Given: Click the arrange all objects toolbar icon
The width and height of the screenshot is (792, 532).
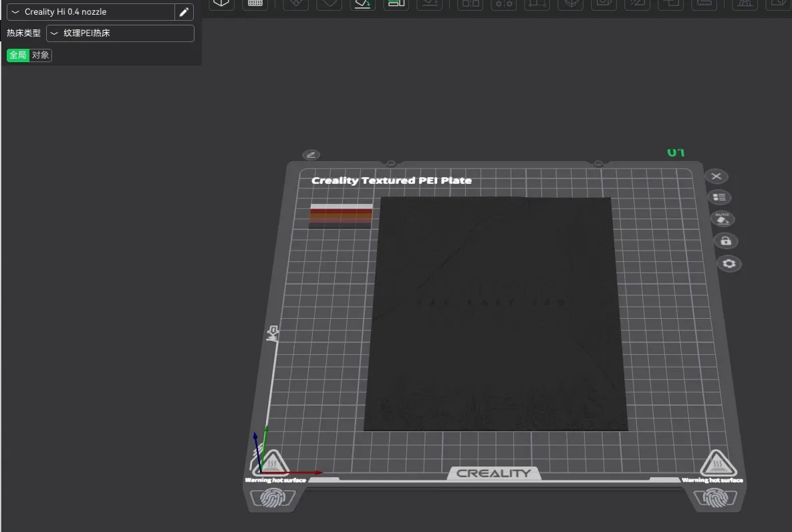Looking at the screenshot, I should tap(396, 3).
